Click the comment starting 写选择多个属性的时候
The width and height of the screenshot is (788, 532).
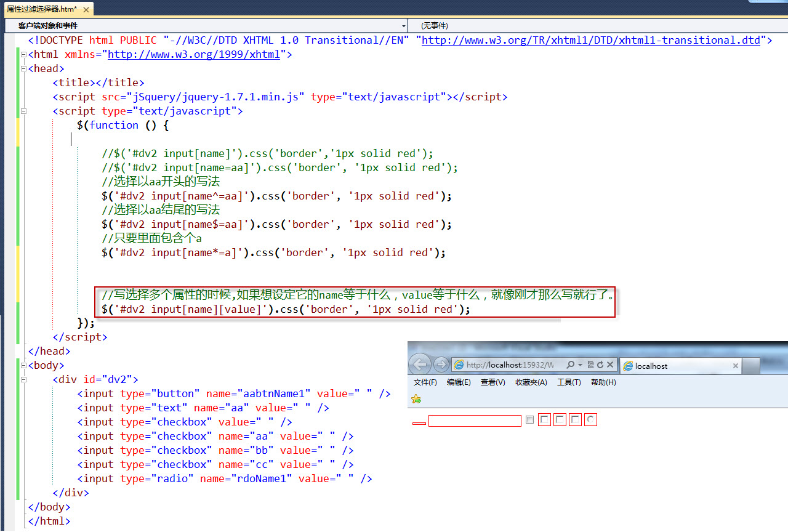coord(358,295)
